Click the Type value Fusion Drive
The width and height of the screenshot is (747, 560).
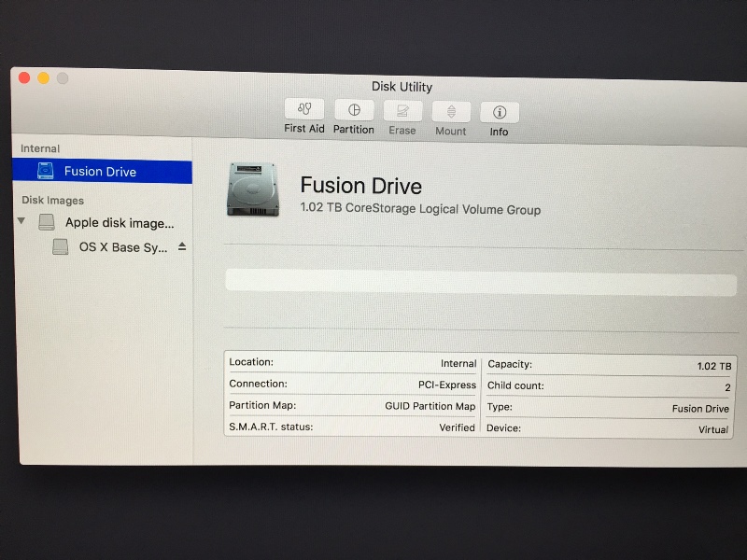click(x=700, y=409)
